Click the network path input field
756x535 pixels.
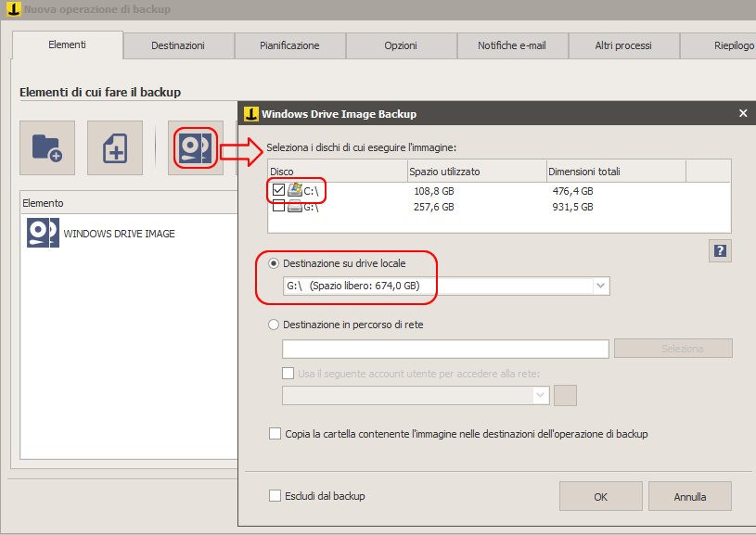445,349
